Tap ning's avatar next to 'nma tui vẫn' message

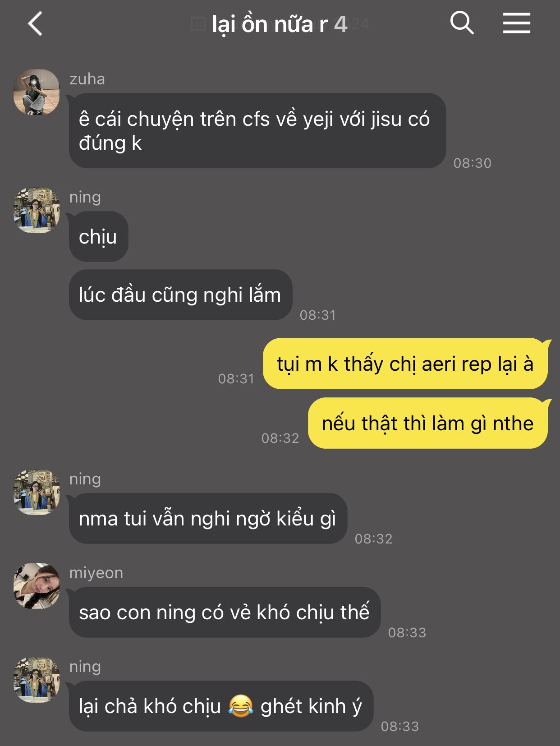[37, 492]
